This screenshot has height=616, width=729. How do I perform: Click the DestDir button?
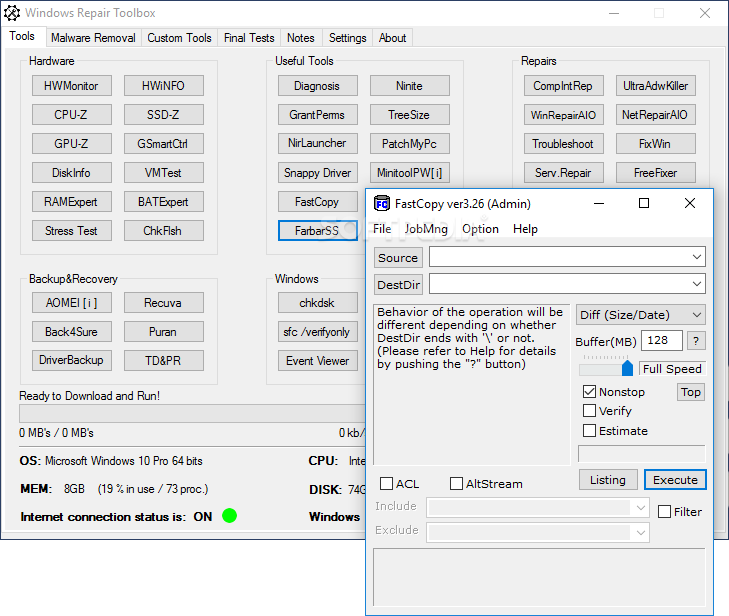398,285
